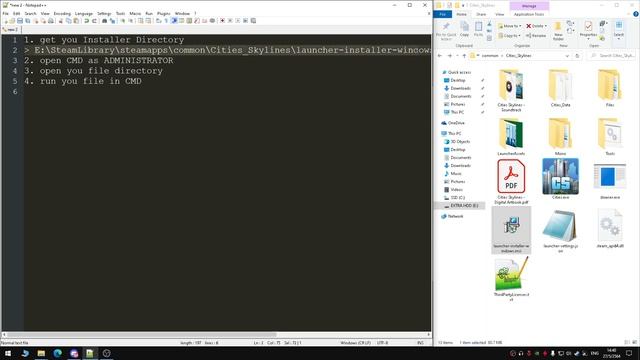Click Explorer Back navigation arrow
The width and height of the screenshot is (640, 360).
440,56
